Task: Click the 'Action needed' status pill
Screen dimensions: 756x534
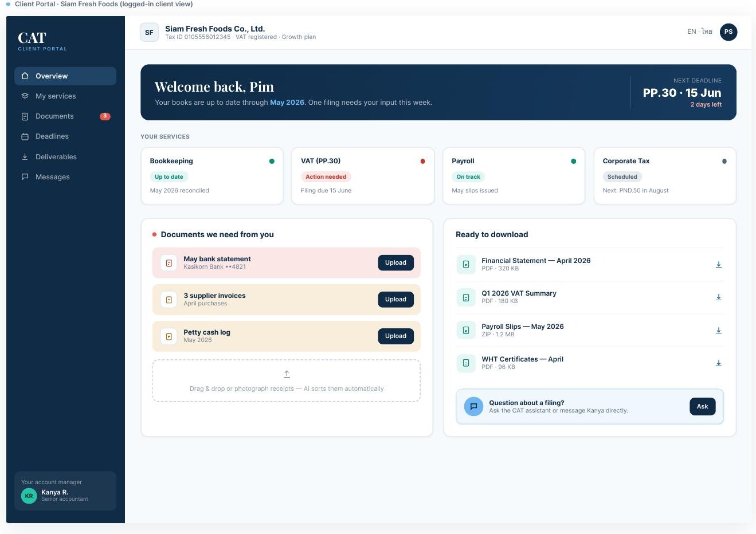Action: 326,177
